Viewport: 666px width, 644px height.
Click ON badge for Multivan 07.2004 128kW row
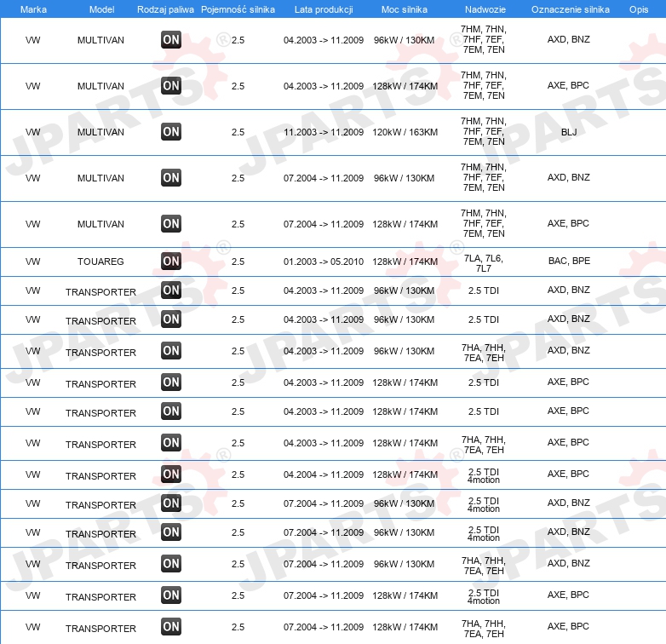[171, 223]
